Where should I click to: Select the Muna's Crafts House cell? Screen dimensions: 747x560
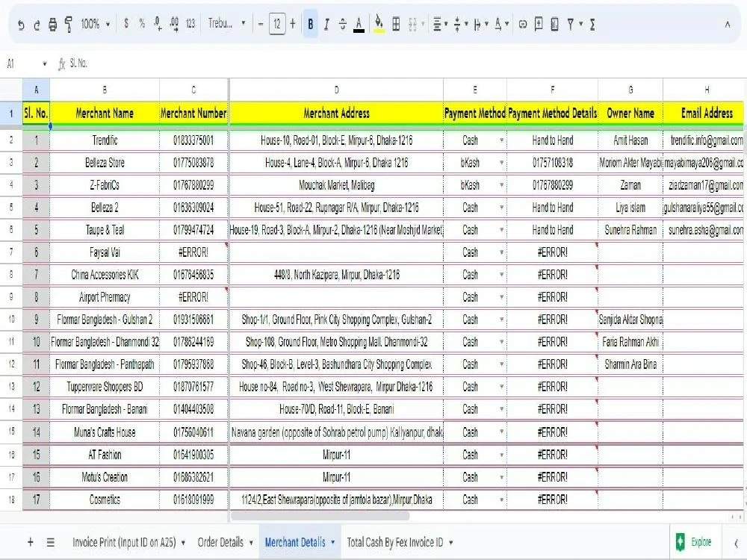coord(105,432)
